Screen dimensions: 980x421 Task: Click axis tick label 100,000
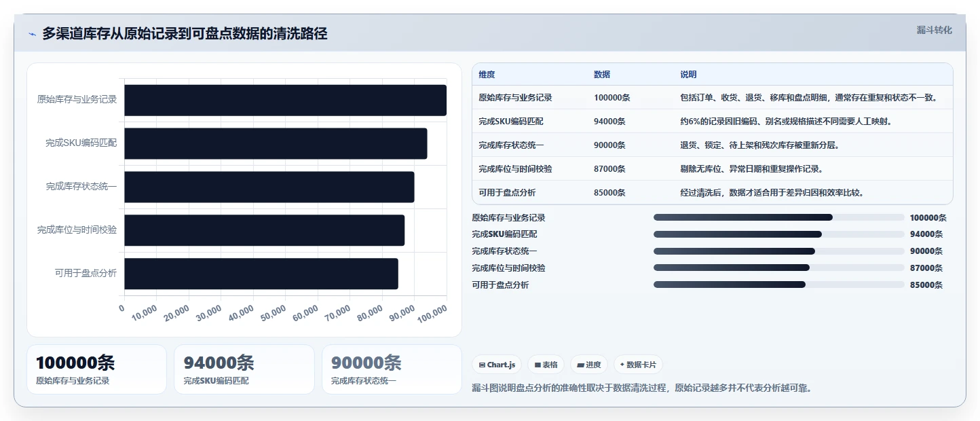pyautogui.click(x=433, y=315)
